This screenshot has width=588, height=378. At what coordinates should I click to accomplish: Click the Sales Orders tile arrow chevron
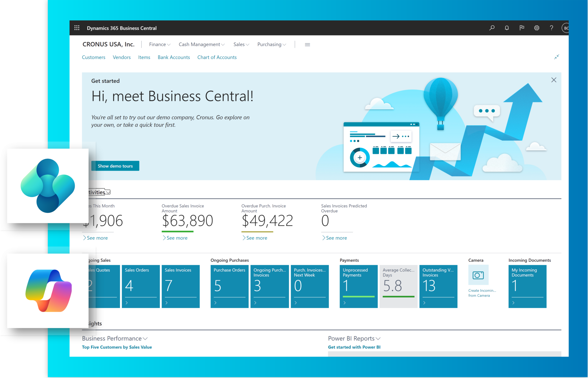pos(127,303)
